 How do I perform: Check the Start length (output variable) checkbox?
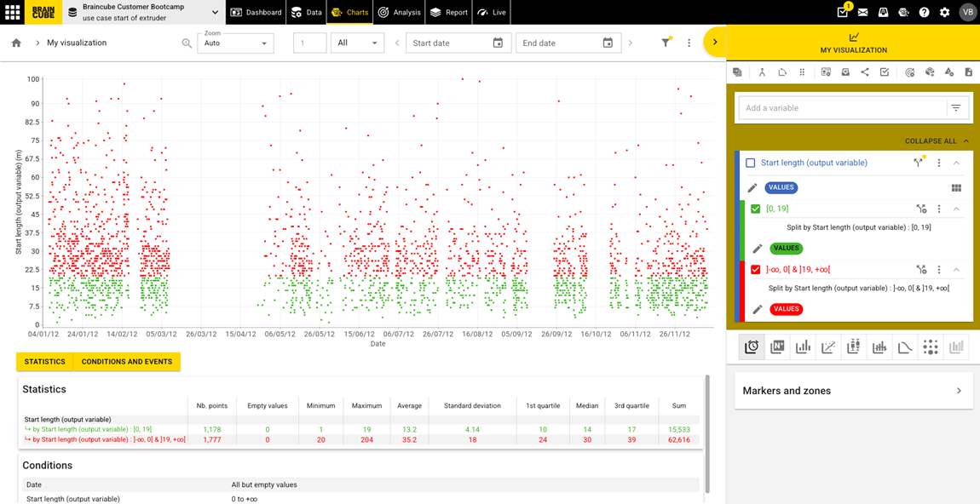click(751, 163)
